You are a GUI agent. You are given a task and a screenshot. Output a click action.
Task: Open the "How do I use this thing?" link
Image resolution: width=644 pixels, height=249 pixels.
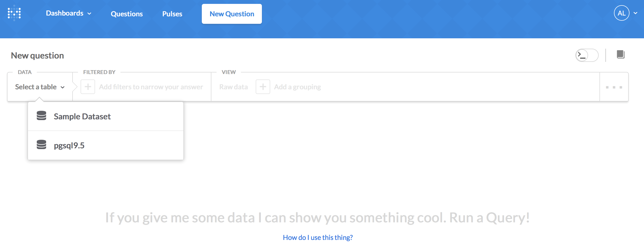pos(318,237)
